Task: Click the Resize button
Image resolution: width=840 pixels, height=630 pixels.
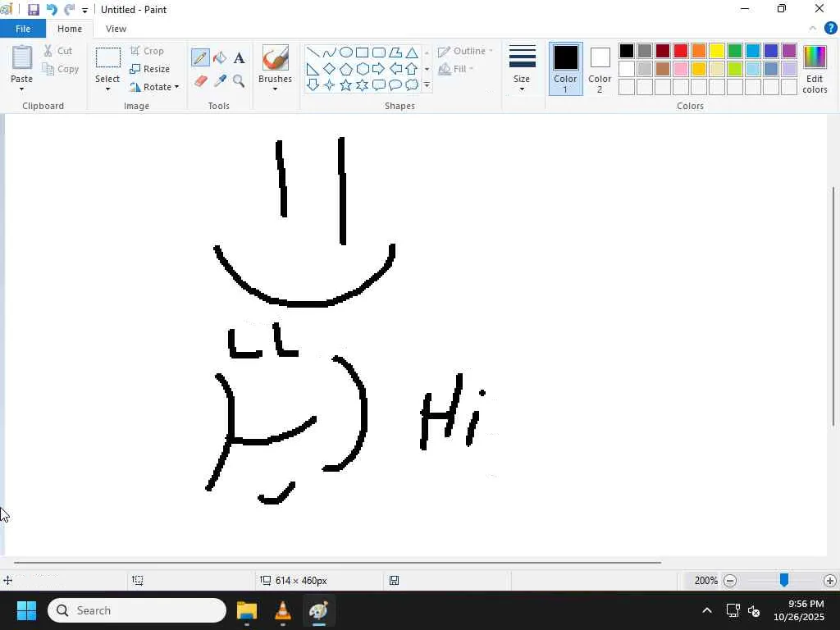Action: (149, 69)
